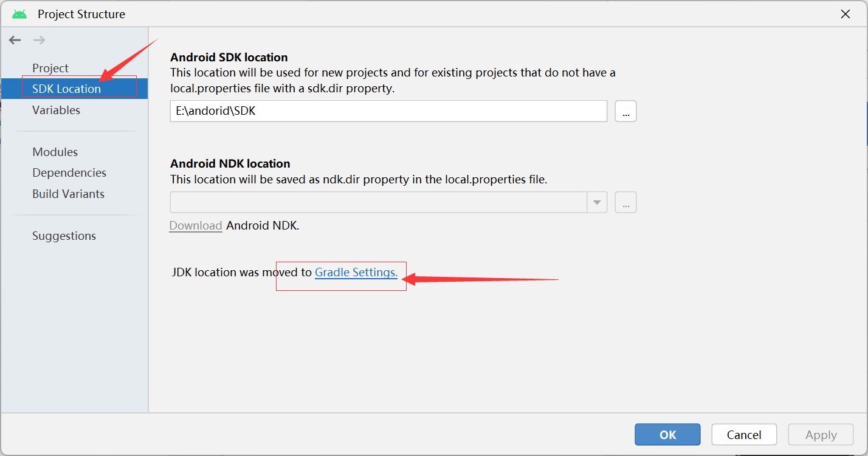This screenshot has width=868, height=456.
Task: Browse for Android NDK location folder
Action: 625,202
